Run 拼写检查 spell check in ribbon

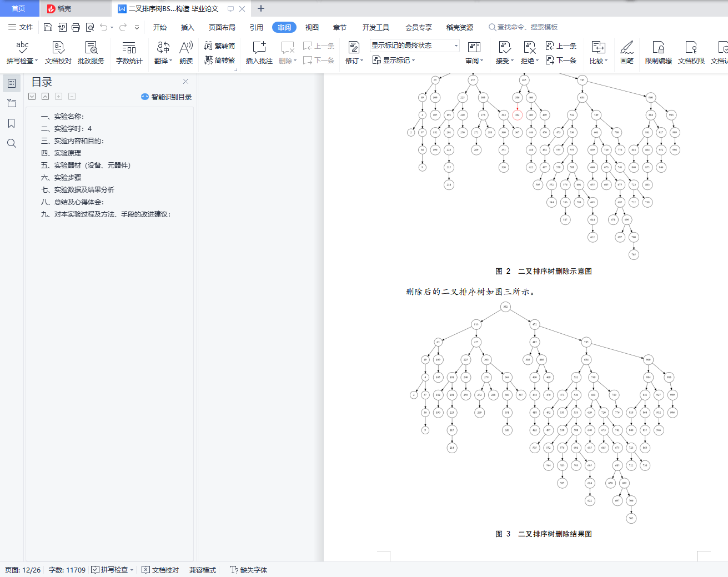click(22, 52)
